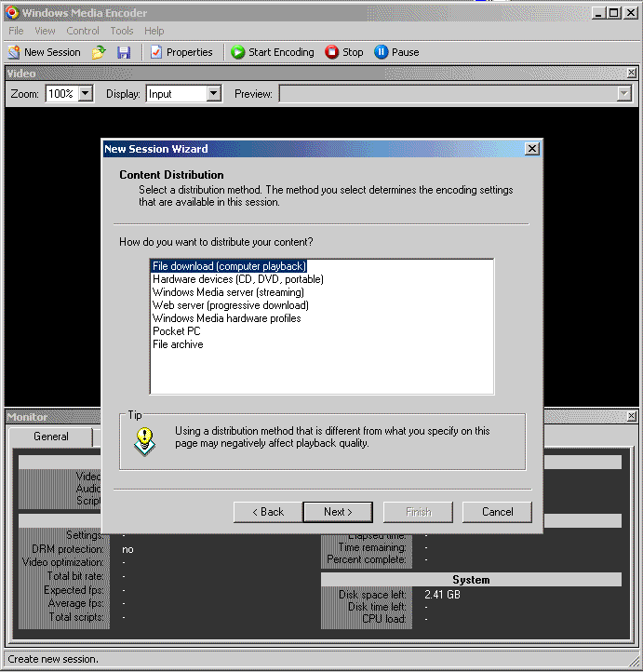
Task: Click the Windows Media Encoder title icon
Action: [x=12, y=12]
